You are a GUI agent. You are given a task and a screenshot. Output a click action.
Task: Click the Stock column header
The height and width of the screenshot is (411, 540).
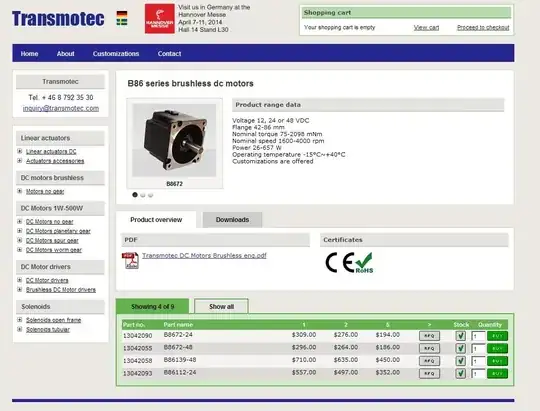[461, 325]
